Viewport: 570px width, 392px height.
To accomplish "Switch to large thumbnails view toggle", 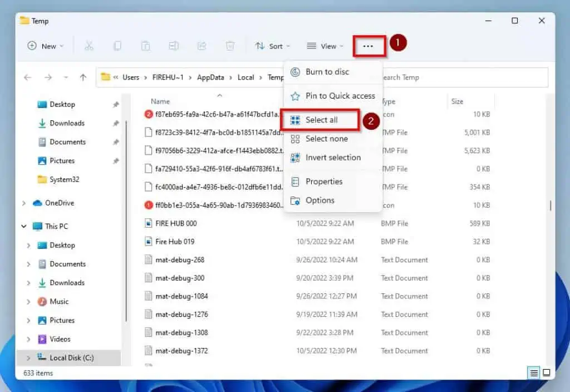I will (x=547, y=373).
